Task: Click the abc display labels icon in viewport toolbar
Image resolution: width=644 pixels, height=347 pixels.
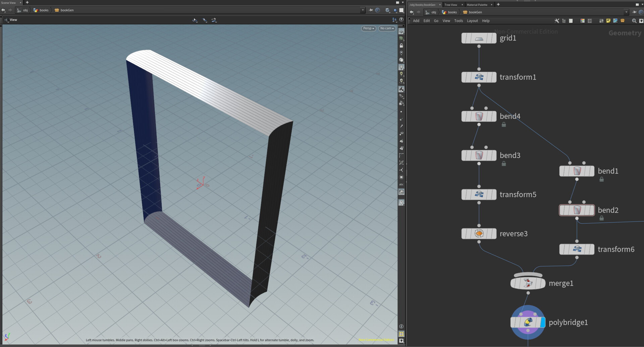Action: tap(401, 184)
